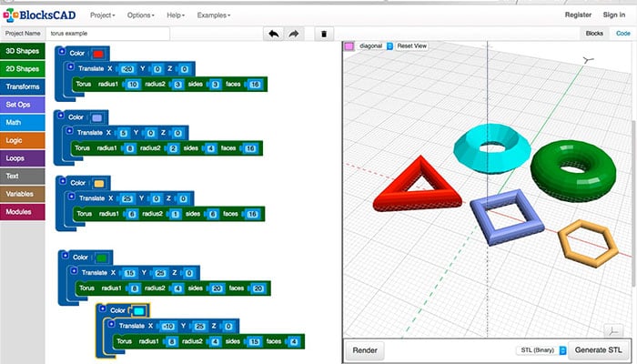
Task: Open the Options menu
Action: [x=140, y=15]
